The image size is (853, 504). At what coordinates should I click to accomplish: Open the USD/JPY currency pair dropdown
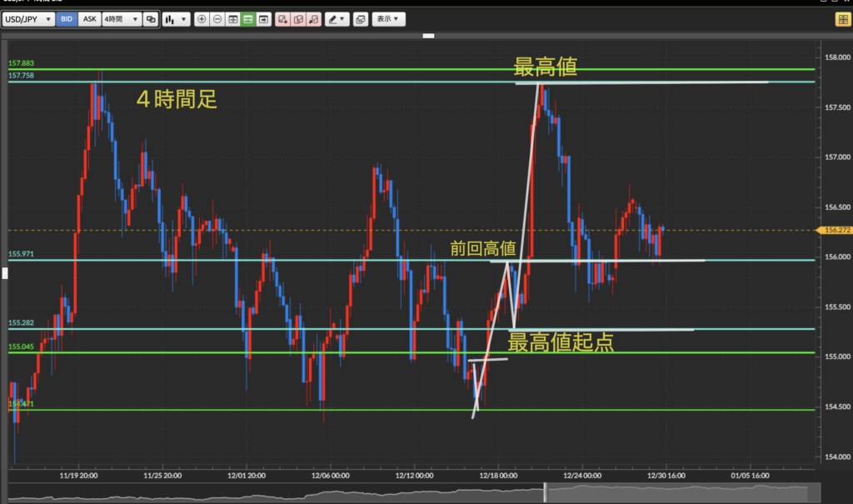click(x=29, y=19)
